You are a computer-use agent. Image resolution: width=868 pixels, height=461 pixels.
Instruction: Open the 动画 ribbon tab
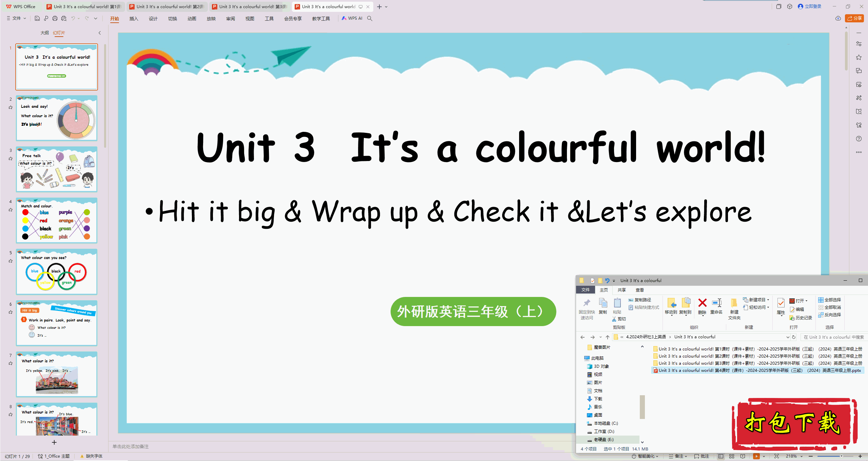point(192,19)
